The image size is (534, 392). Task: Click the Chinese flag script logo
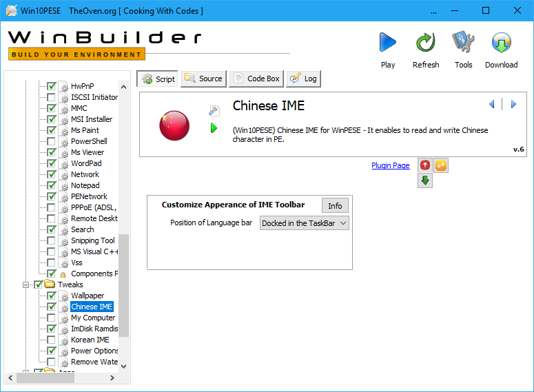[x=174, y=125]
